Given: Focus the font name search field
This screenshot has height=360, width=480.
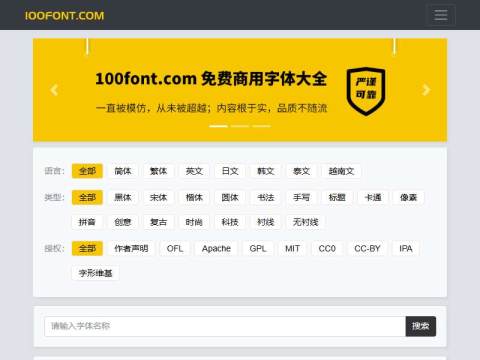Looking at the screenshot, I should click(x=225, y=326).
